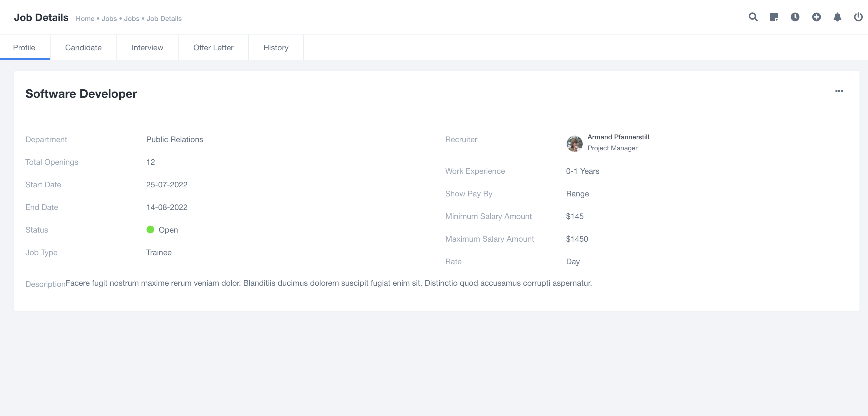The width and height of the screenshot is (868, 416).
Task: Click the search magnifier icon
Action: (753, 17)
